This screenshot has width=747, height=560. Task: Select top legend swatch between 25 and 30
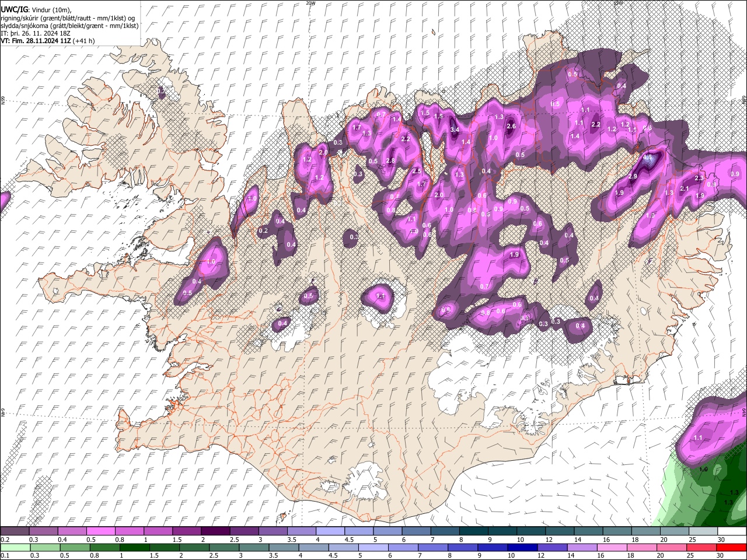pos(704,531)
